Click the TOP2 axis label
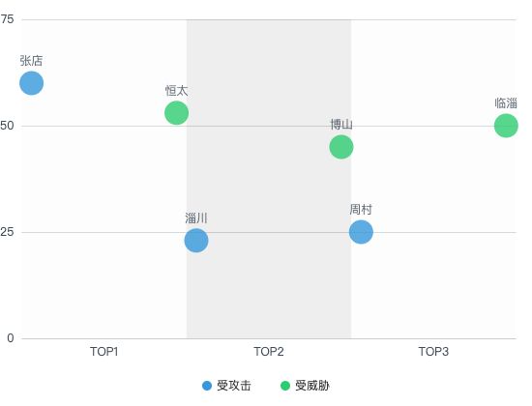 269,352
